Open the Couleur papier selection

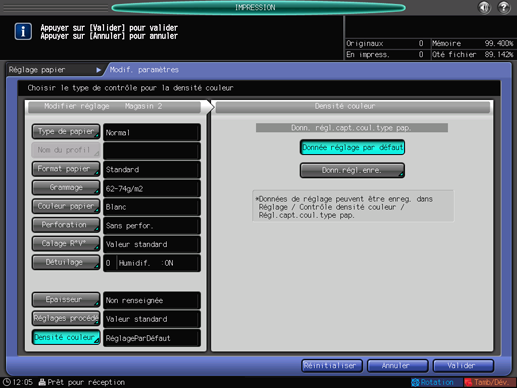point(66,206)
